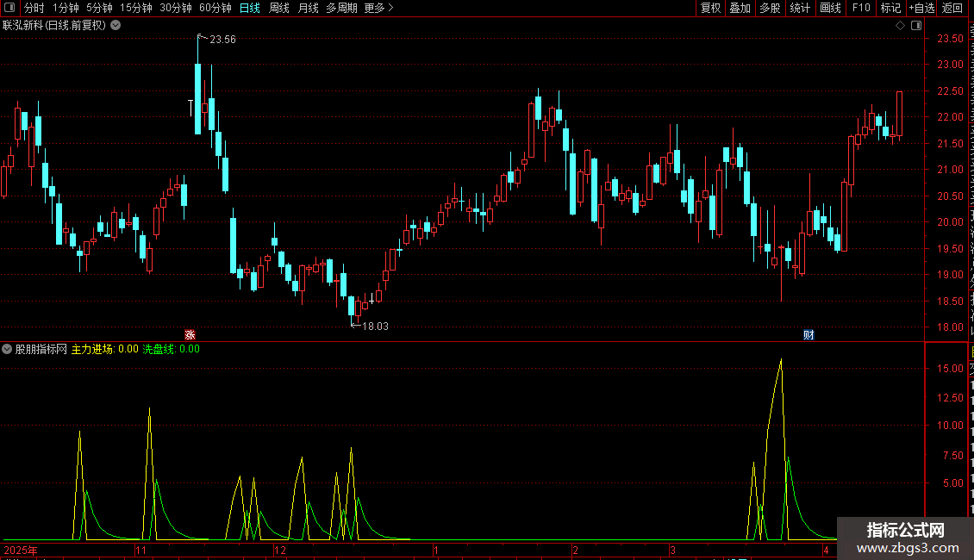Viewport: 974px width, 560px height.
Task: Click the 18.03 low price label
Action: [375, 326]
